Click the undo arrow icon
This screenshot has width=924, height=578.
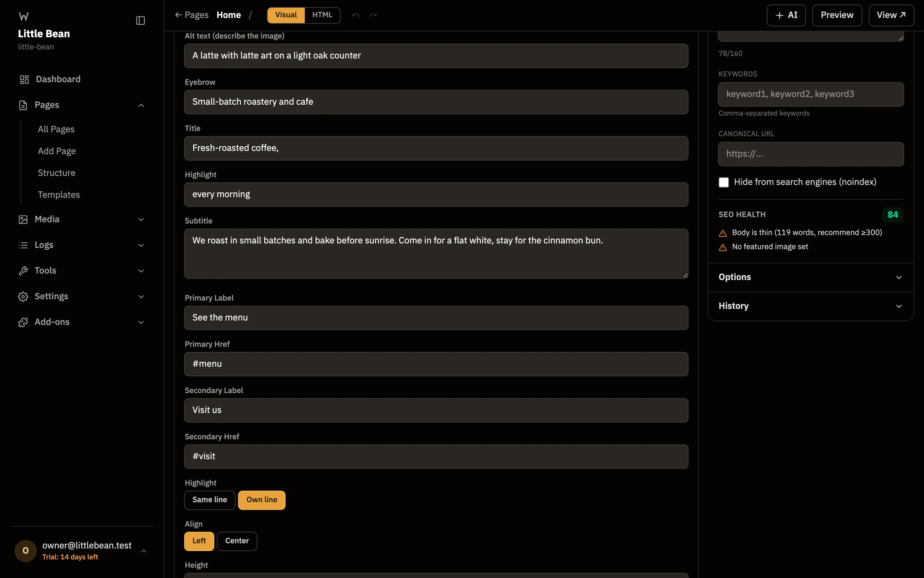coord(356,15)
